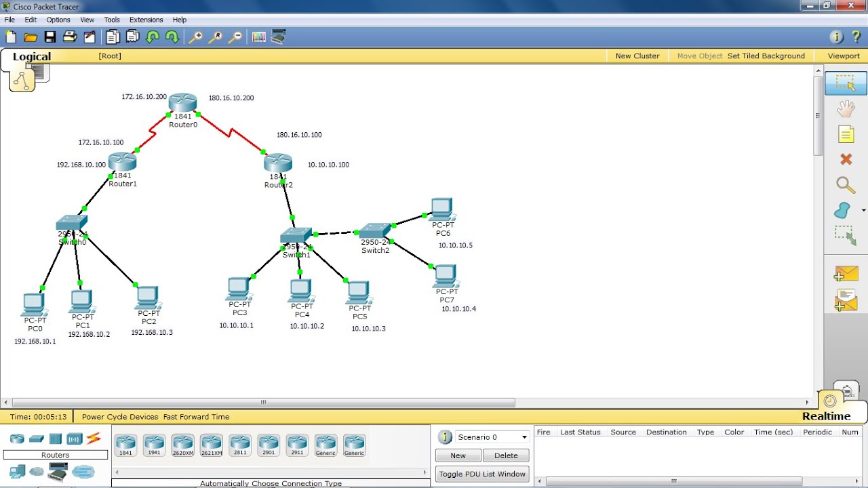This screenshot has width=868, height=488.
Task: Click the Undo green arrow
Action: [x=153, y=37]
